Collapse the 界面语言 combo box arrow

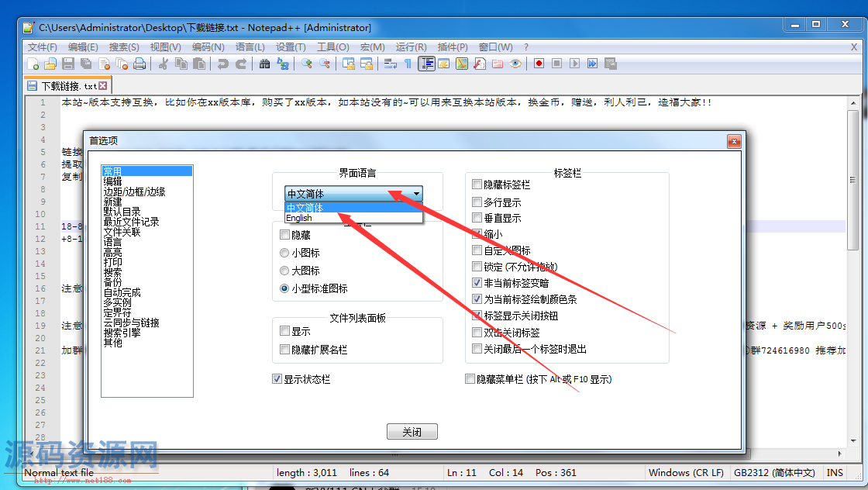click(x=416, y=194)
